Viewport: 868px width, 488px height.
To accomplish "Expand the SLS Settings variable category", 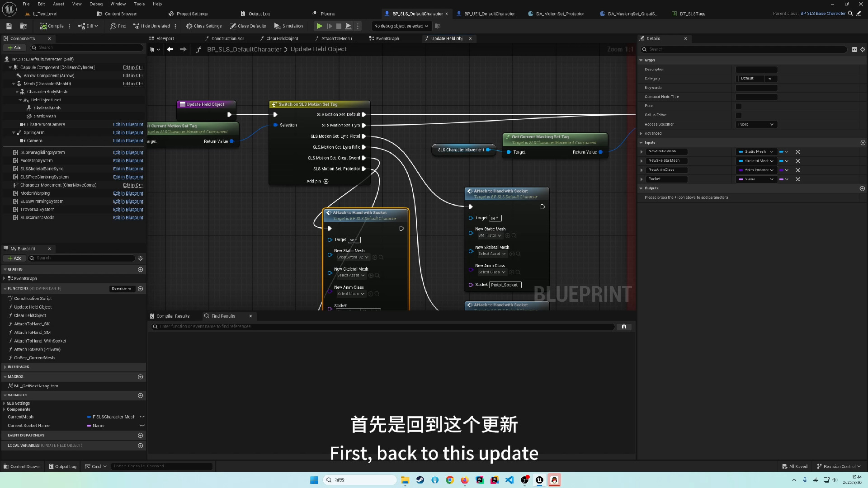I will (5, 404).
